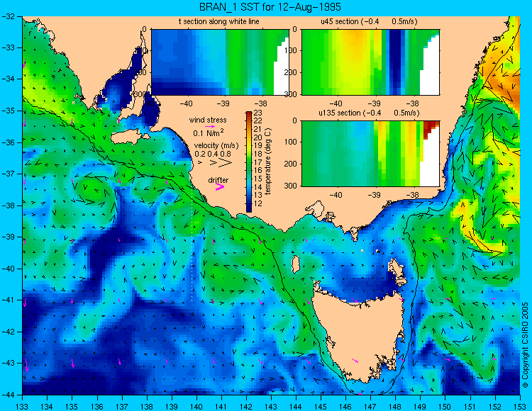Screen dimensions: 532x411
Task: Click the 200 depth label of u45 inset
Action: pyautogui.click(x=292, y=72)
